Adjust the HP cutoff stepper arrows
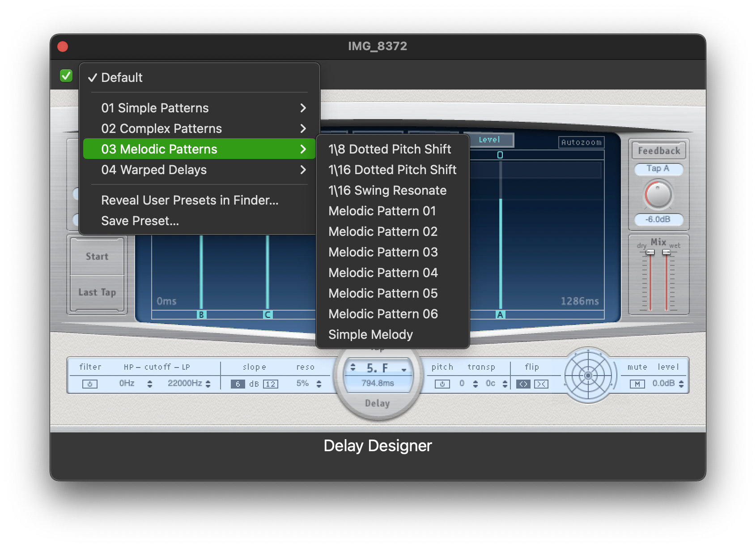 pos(150,384)
